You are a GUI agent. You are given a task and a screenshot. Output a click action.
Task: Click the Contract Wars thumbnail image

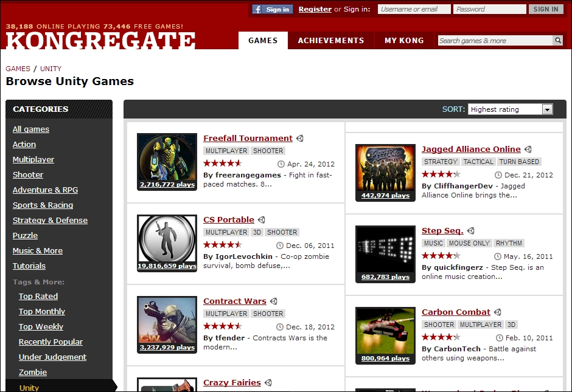point(167,325)
